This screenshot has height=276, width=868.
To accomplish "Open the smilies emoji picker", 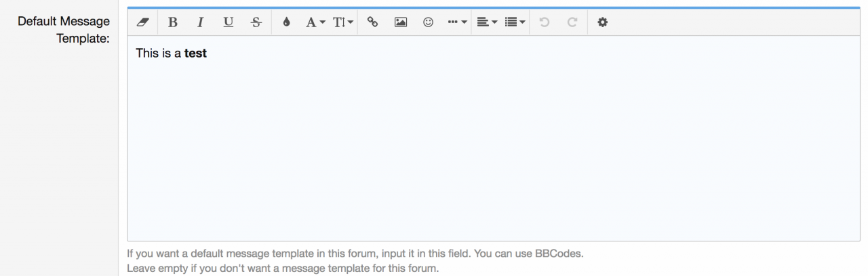I will coord(428,22).
